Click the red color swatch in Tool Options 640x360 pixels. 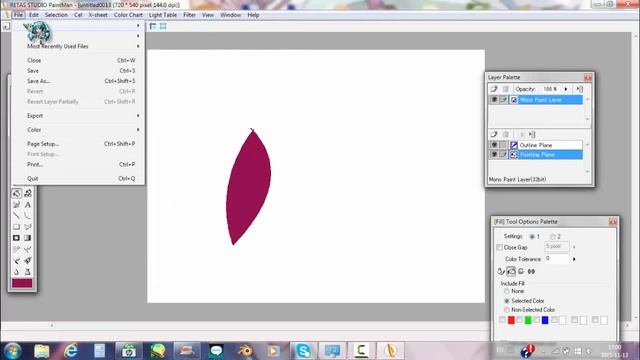click(511, 320)
